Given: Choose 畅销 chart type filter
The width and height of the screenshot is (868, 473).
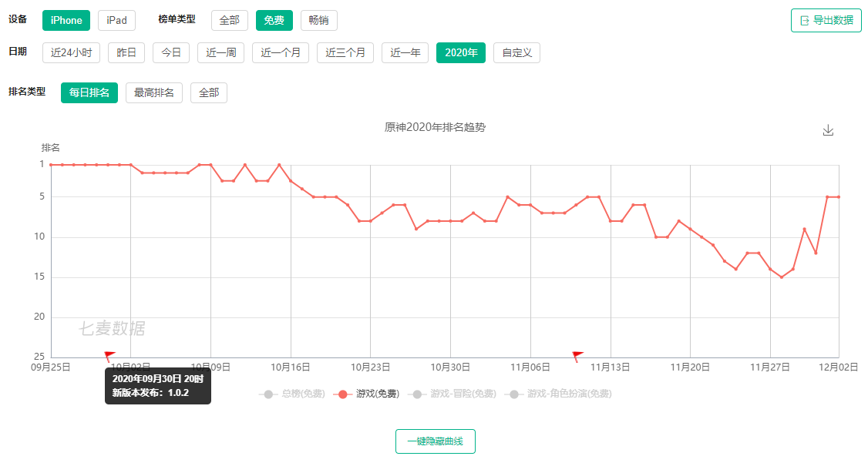Looking at the screenshot, I should click(319, 21).
